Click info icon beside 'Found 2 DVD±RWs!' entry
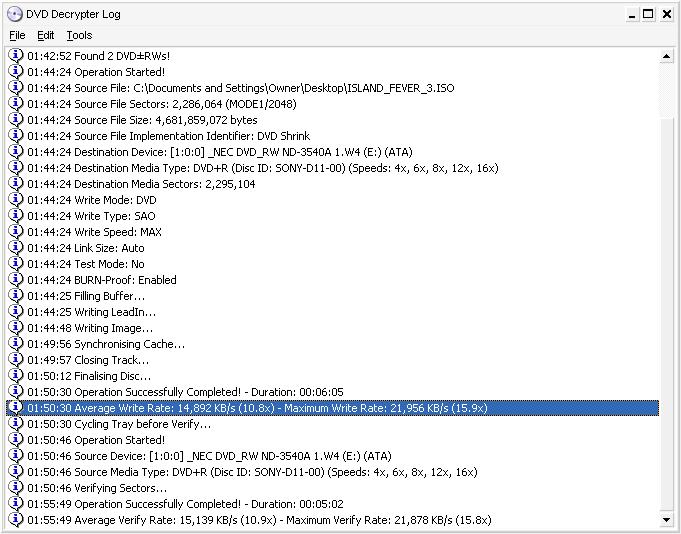Image resolution: width=681 pixels, height=534 pixels. pos(15,55)
